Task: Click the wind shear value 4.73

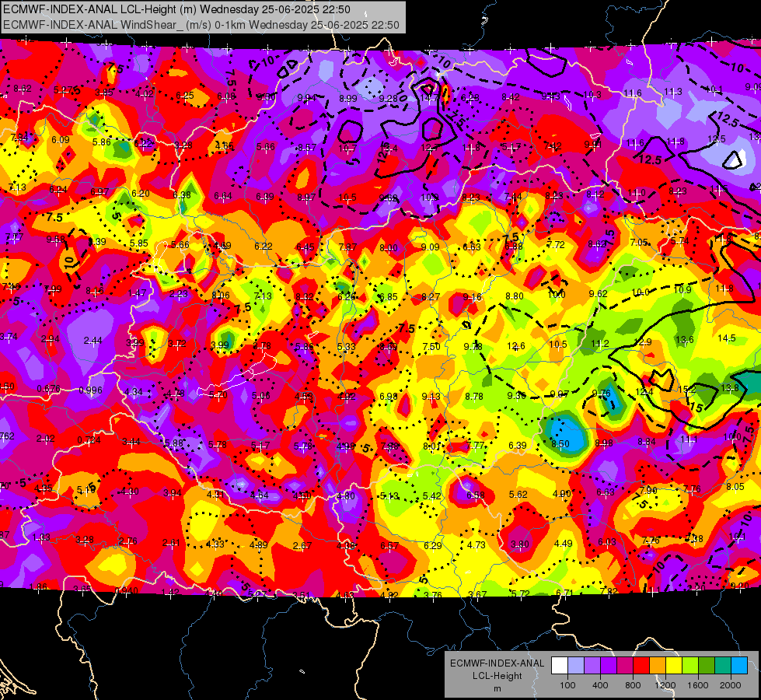Action: 476,545
